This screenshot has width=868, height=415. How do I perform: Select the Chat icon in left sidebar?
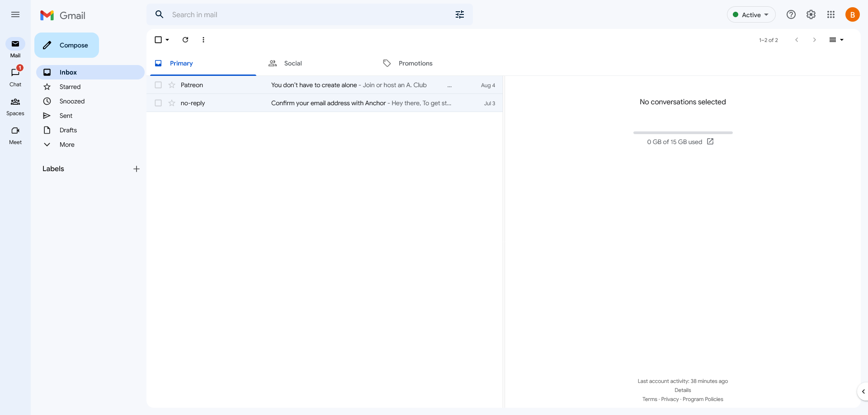15,76
